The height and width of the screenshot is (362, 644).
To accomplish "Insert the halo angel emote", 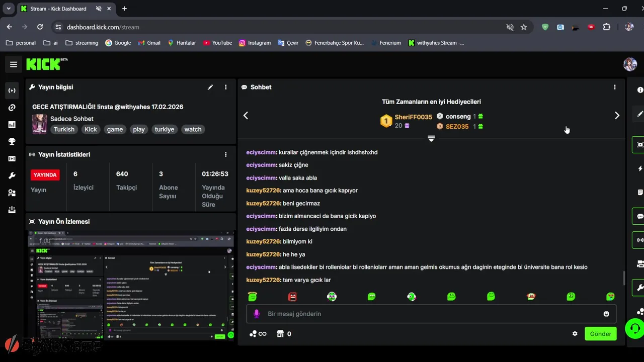I will click(253, 297).
